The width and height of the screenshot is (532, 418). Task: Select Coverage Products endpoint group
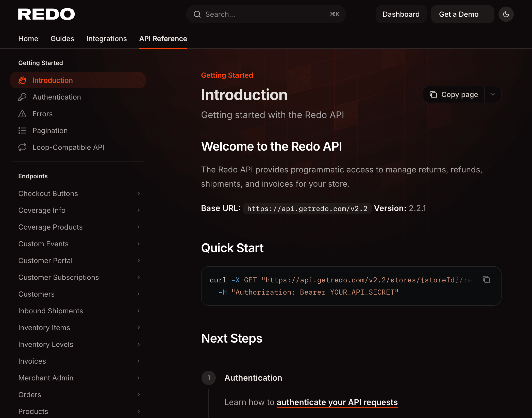tap(78, 227)
